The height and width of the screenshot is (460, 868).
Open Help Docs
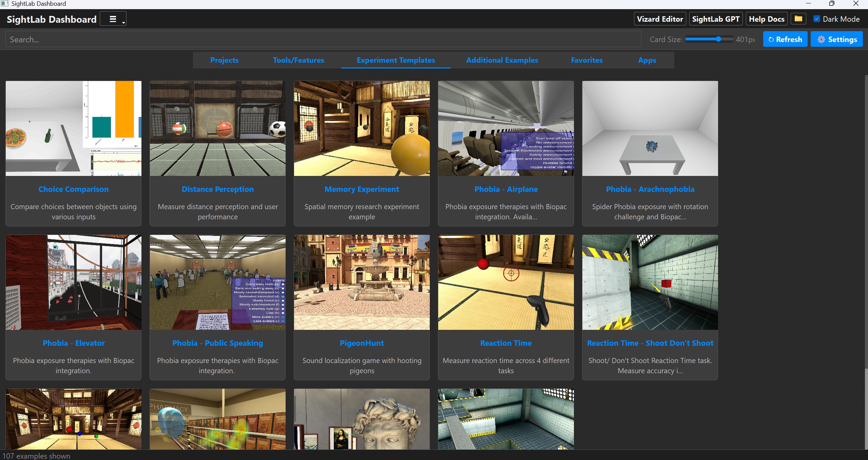pos(766,19)
